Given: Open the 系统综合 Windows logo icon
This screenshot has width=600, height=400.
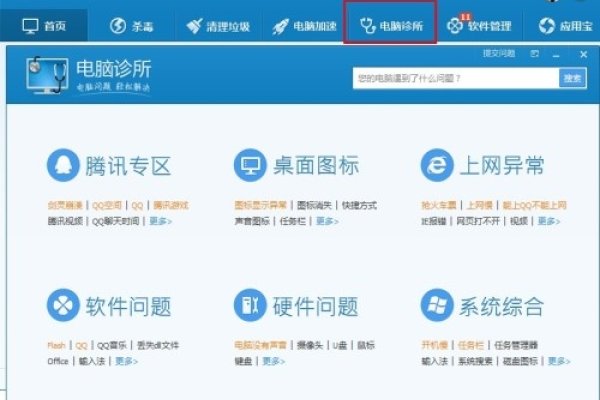Looking at the screenshot, I should [437, 305].
